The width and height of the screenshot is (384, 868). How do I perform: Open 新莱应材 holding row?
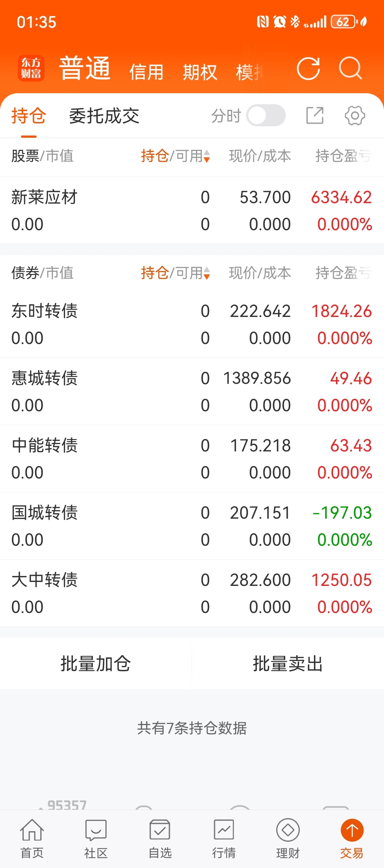(x=192, y=210)
